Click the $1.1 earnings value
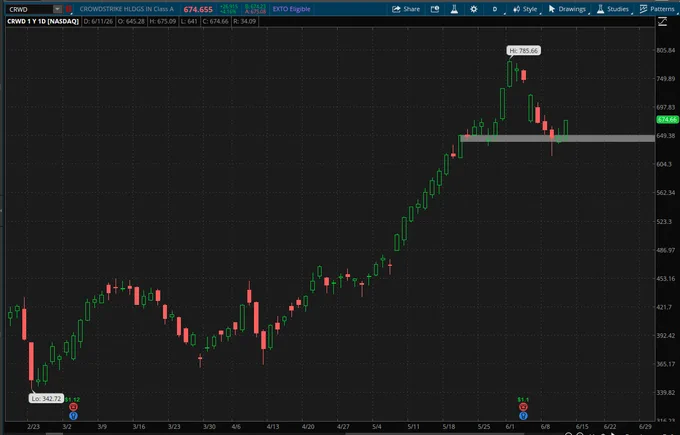Screen dimensions: 680x435 point(523,399)
